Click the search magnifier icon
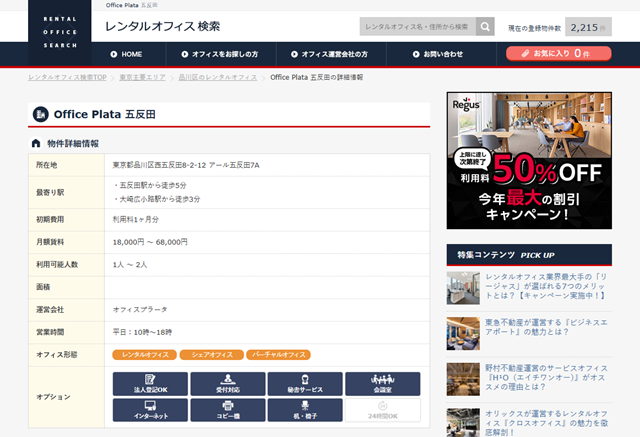Viewport: 640px width, 437px height. 485,26
